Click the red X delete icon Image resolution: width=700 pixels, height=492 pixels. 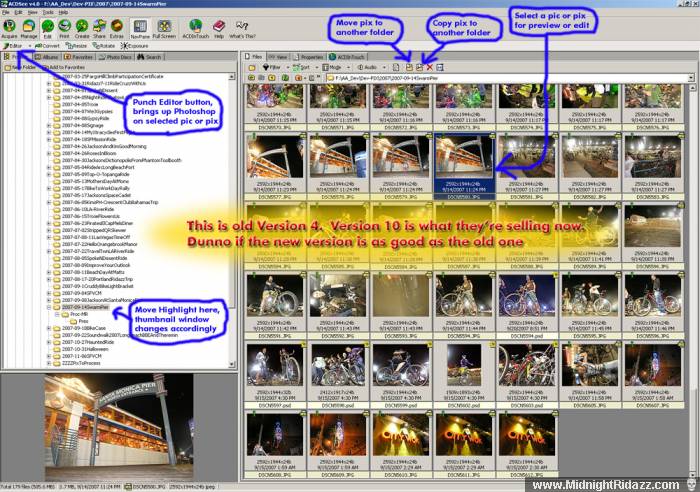point(429,67)
